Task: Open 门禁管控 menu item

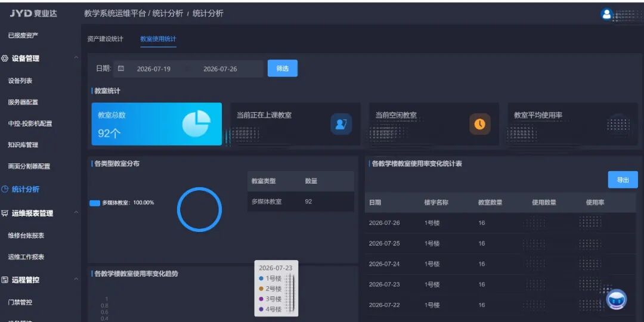Action: pos(20,302)
